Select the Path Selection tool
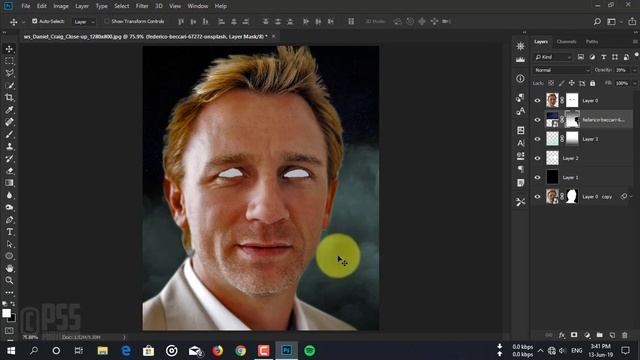This screenshot has width=640, height=360. 9,244
